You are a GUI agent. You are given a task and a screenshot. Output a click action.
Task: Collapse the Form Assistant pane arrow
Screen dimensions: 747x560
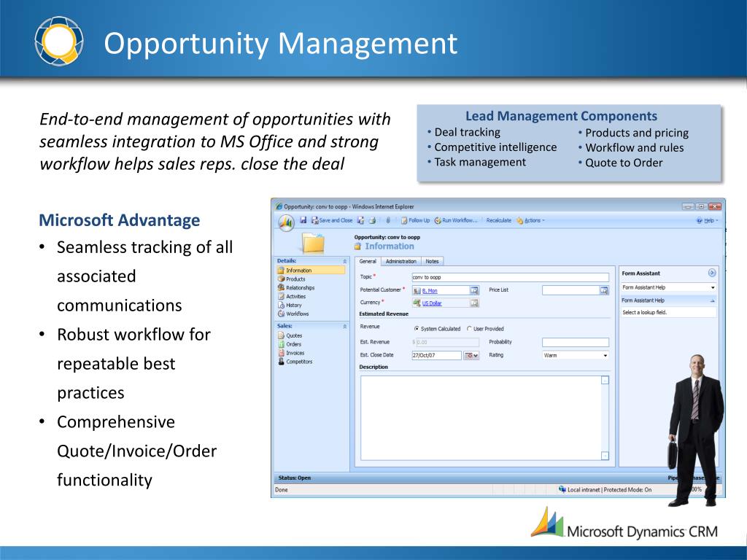pos(712,273)
